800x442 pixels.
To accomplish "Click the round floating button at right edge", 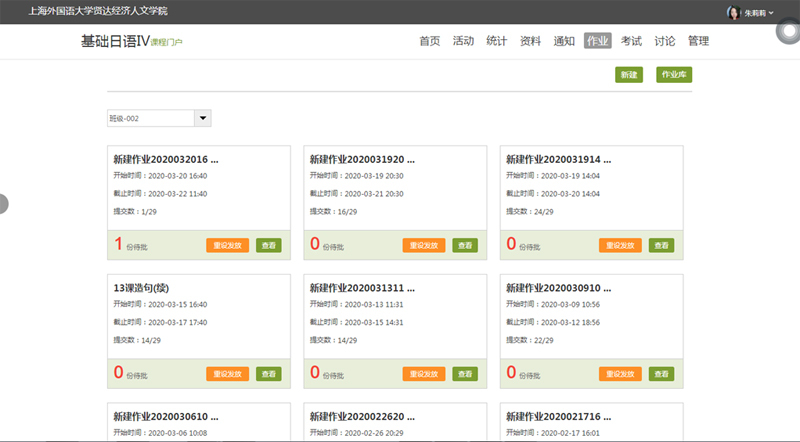I will pyautogui.click(x=789, y=32).
